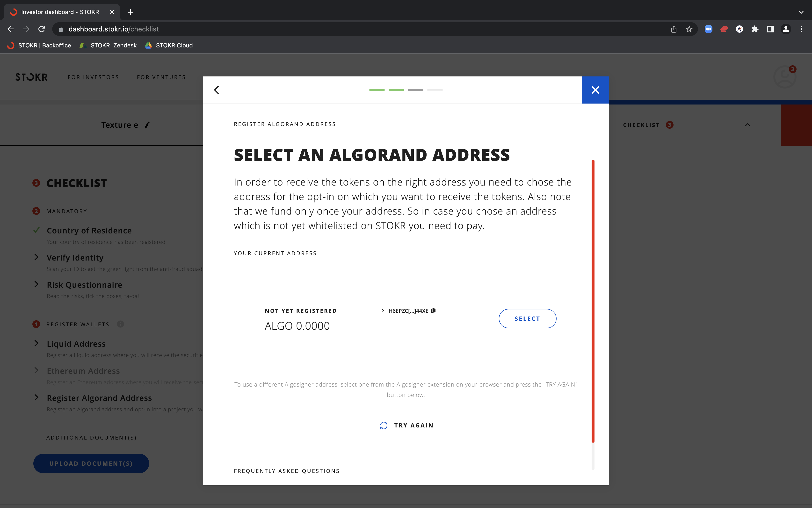Reload the dashboard page
Screen dimensions: 812x508
click(x=42, y=29)
